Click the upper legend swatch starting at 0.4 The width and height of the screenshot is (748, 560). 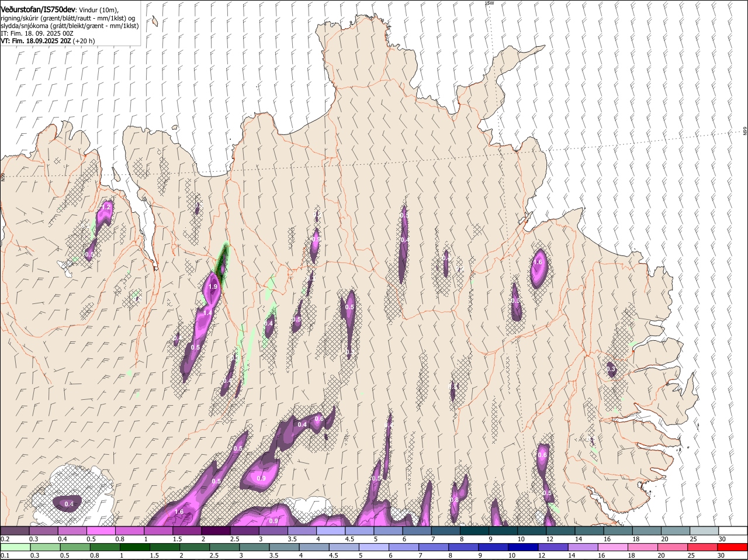click(x=72, y=531)
